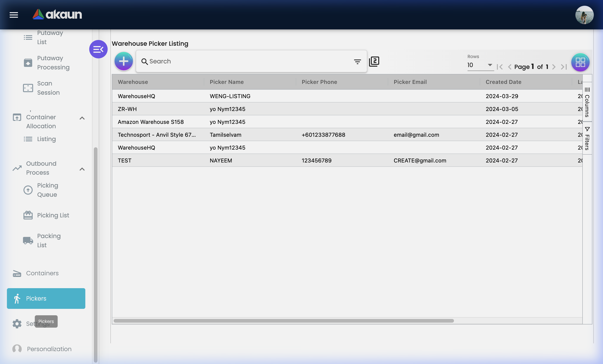Select the Picking List gift icon

tap(28, 215)
